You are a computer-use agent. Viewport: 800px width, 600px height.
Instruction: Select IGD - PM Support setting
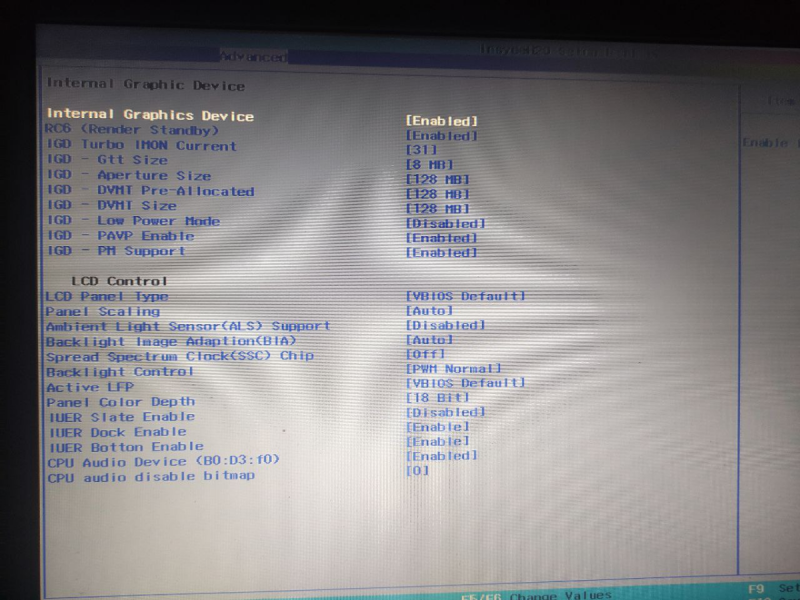[x=116, y=251]
